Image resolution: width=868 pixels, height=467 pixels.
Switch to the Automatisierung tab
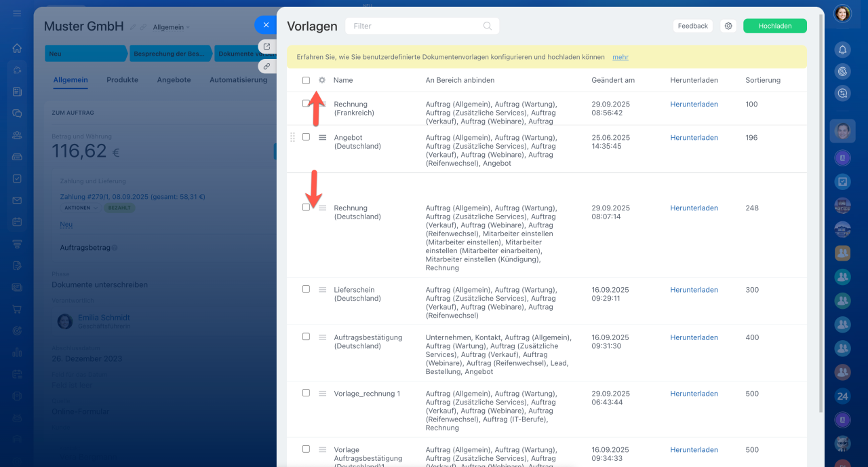(238, 79)
